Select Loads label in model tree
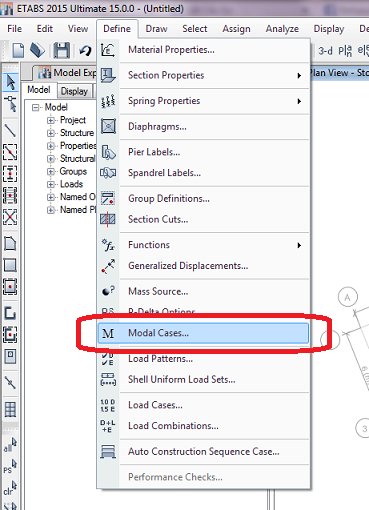The width and height of the screenshot is (369, 510). (x=71, y=184)
